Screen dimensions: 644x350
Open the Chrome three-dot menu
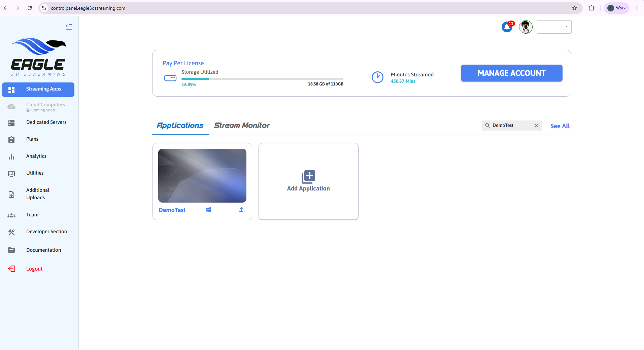coord(637,8)
